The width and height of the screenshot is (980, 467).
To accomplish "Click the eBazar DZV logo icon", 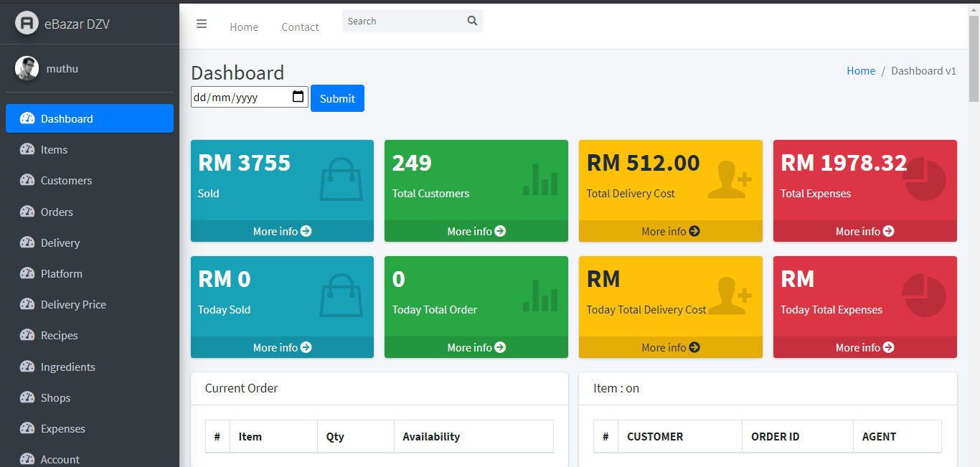I will click(27, 24).
